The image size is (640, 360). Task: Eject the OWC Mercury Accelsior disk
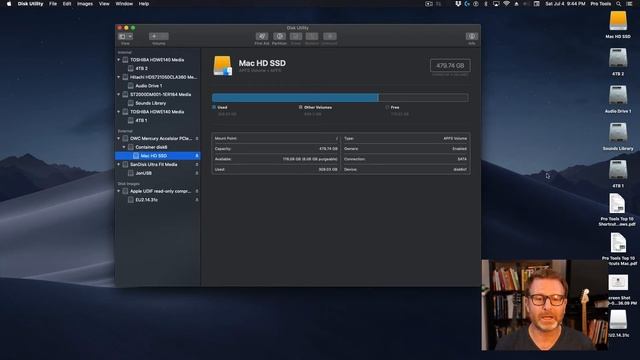197,139
